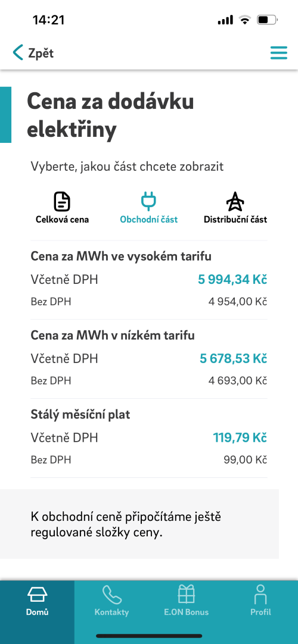298x644 pixels.
Task: Tap the high tariff price 5 994,34 Kč
Action: coord(232,280)
